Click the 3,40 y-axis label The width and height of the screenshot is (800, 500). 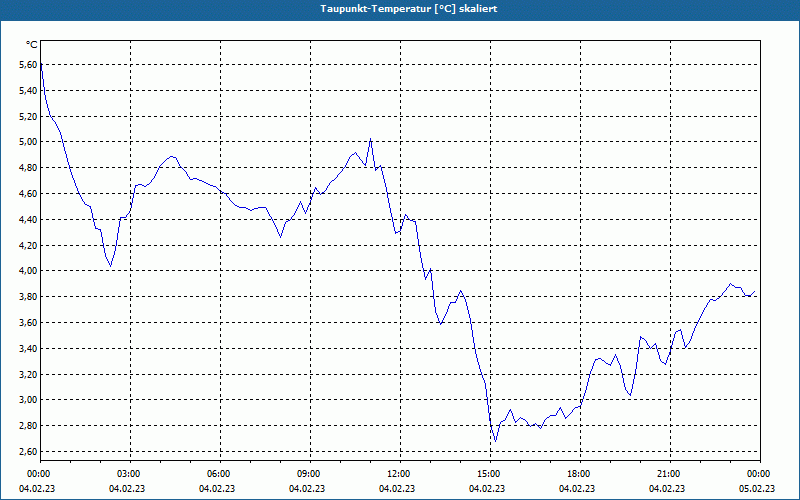(x=28, y=348)
